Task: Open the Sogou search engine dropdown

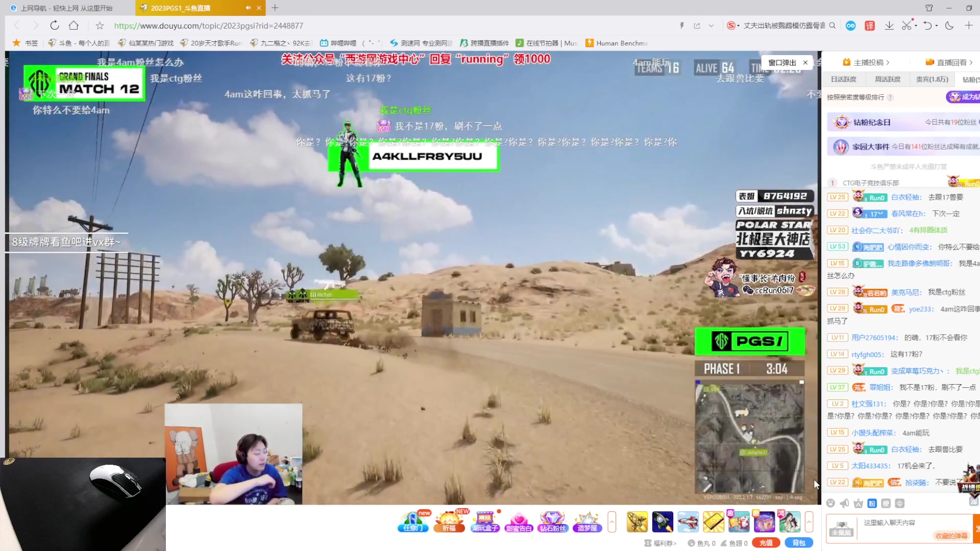Action: [x=733, y=26]
